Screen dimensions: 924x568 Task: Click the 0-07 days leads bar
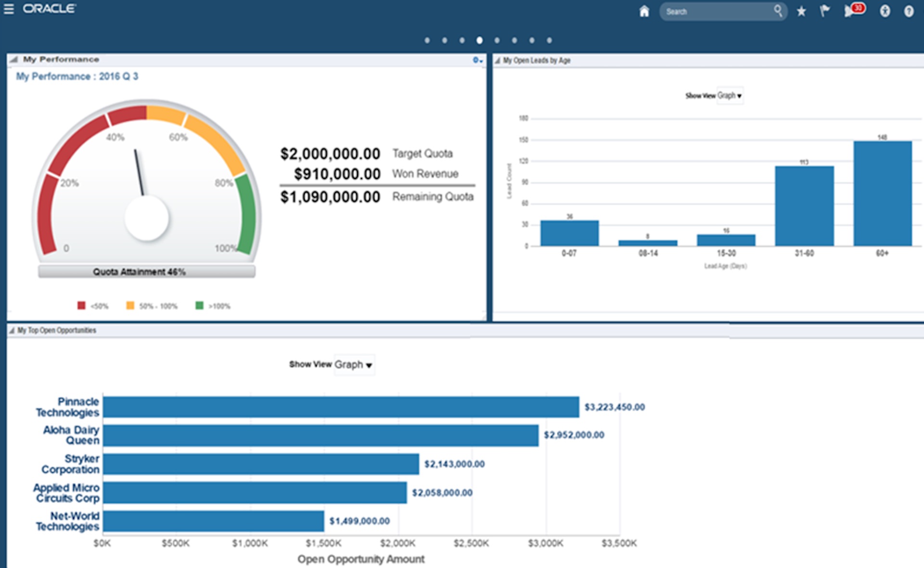569,233
